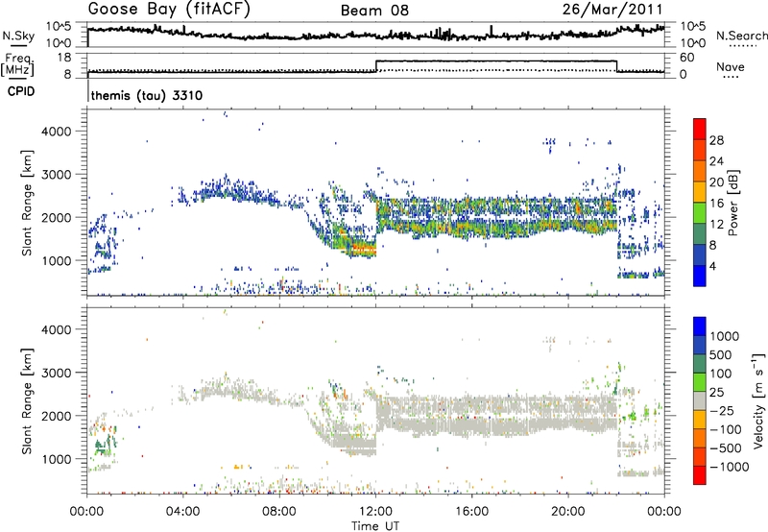Click the "-500" label on the Velocity scale

point(726,447)
